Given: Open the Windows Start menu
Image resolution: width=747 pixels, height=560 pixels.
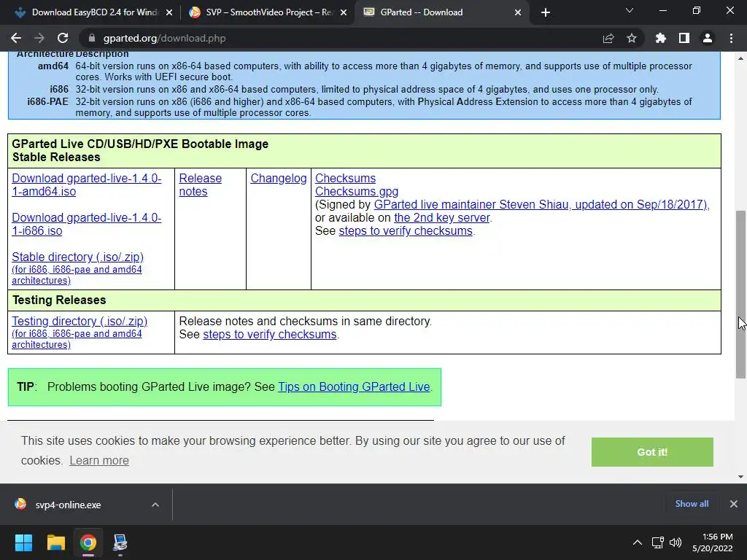Looking at the screenshot, I should tap(23, 542).
